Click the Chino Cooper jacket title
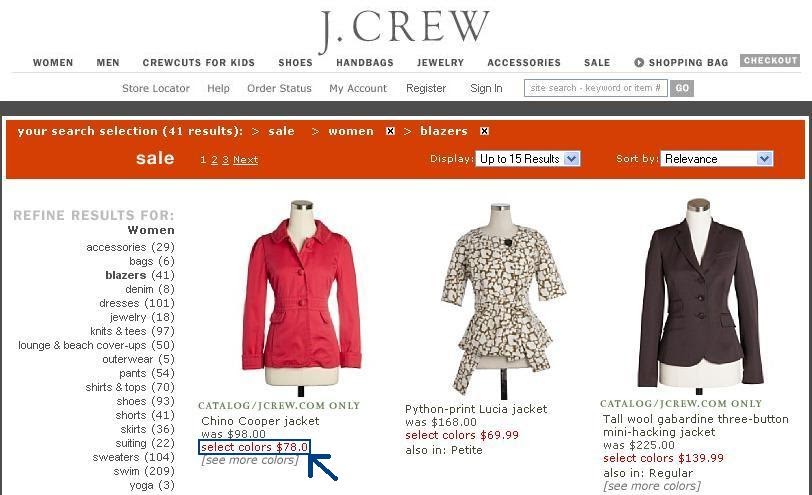 click(x=260, y=421)
